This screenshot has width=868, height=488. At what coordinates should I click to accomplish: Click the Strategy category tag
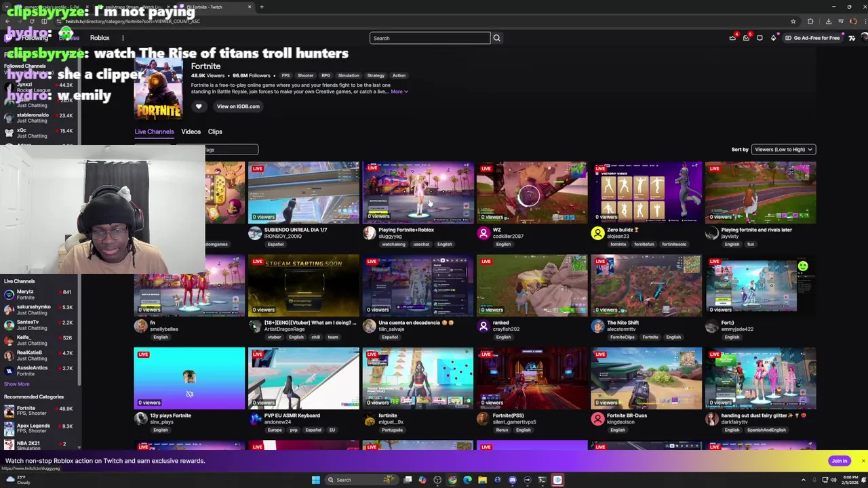[375, 75]
